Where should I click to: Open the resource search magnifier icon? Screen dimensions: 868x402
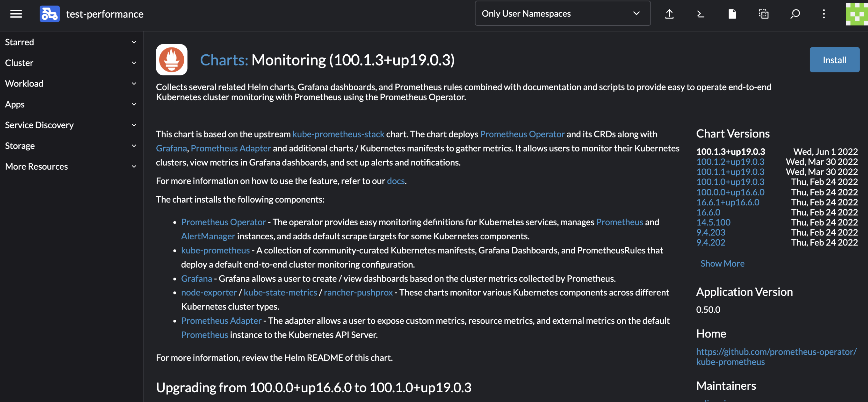click(x=795, y=14)
